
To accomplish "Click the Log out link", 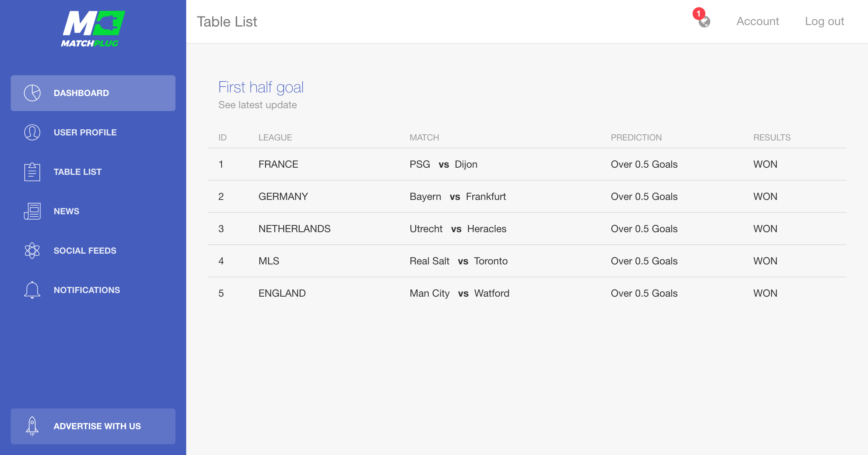I will pos(824,21).
